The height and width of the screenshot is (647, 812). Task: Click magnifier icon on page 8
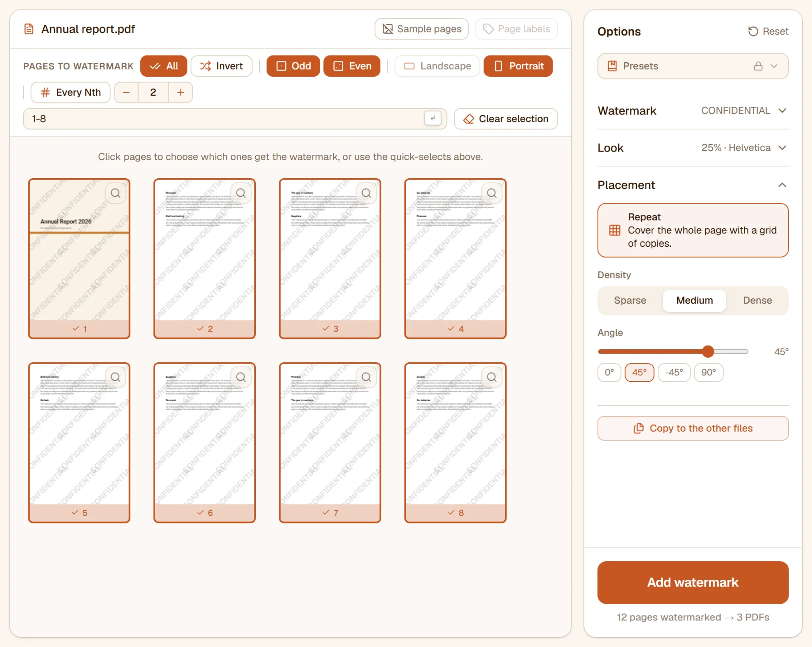point(492,377)
